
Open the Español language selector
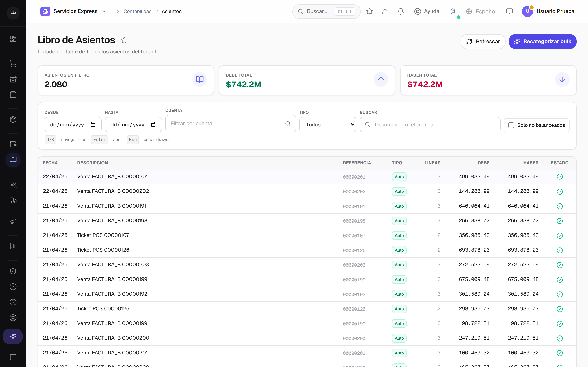481,11
